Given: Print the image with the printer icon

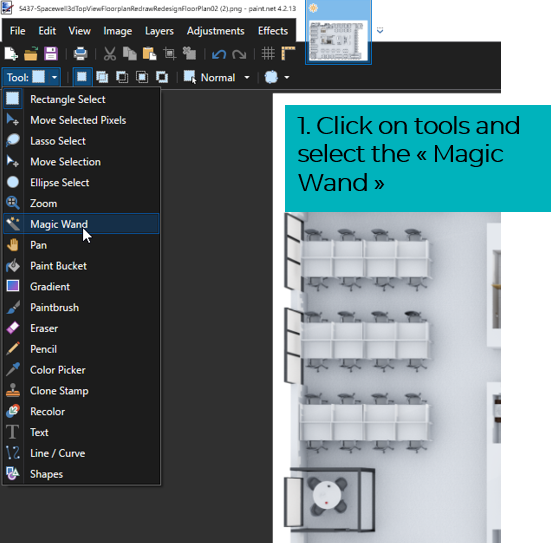Looking at the screenshot, I should [80, 54].
